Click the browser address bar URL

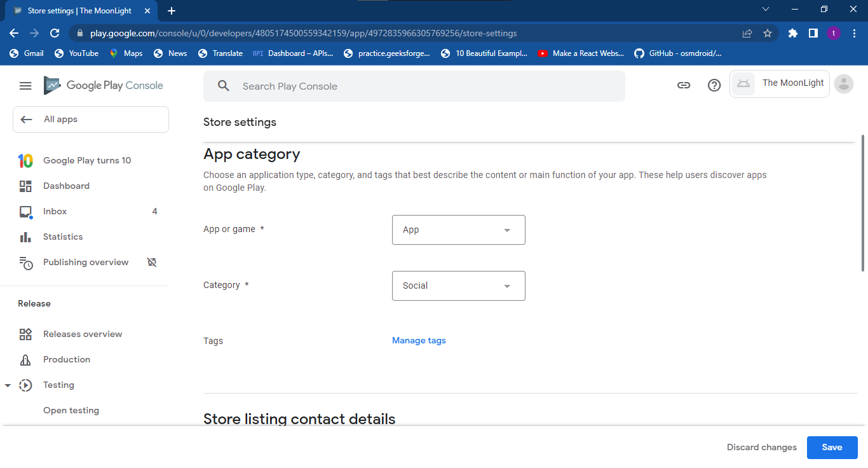click(304, 33)
